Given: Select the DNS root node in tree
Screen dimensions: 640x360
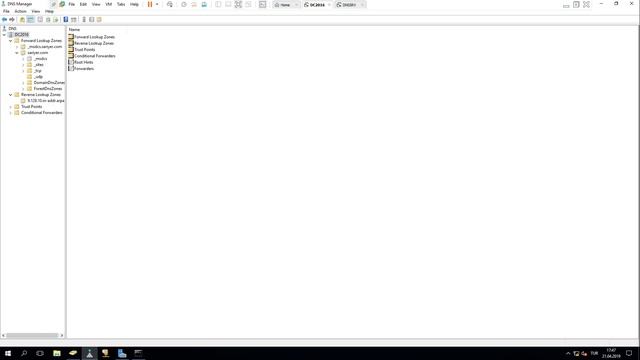Looking at the screenshot, I should tap(13, 29).
